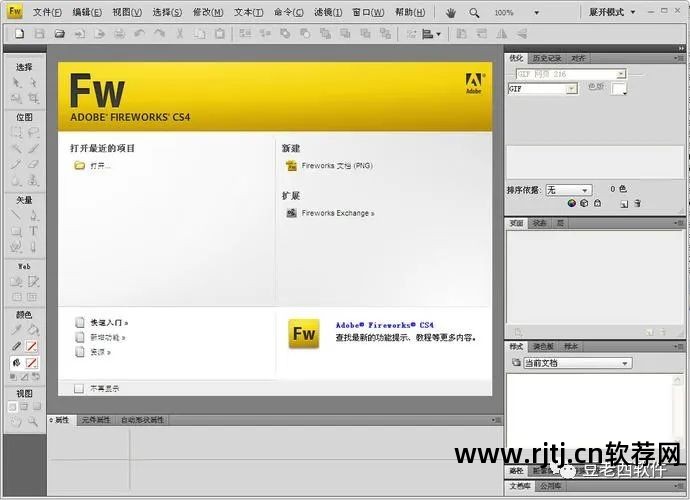Viewport: 690px width, 500px height.
Task: Select the Slice tool in Web section
Action: [33, 281]
